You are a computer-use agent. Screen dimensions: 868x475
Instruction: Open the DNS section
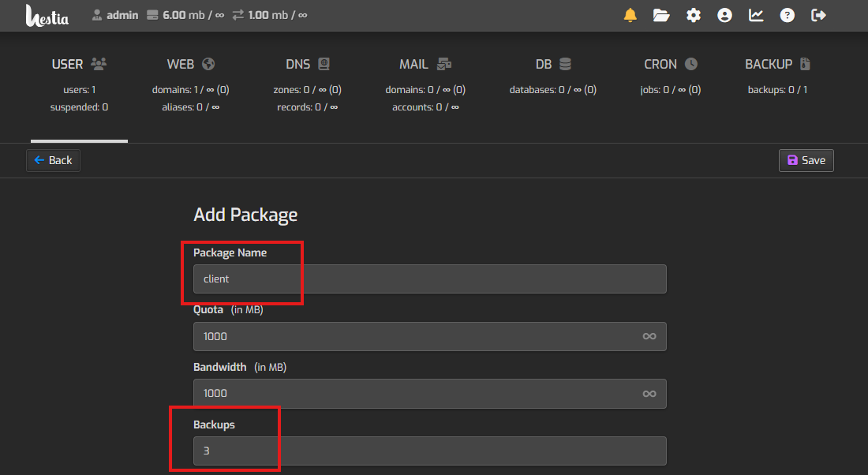pos(308,65)
